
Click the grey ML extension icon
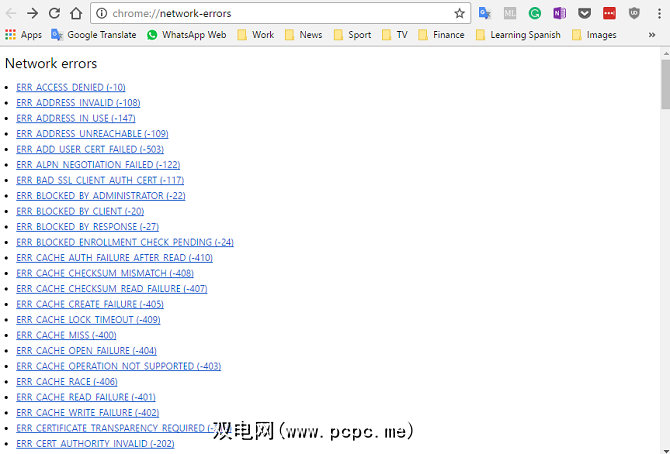pyautogui.click(x=509, y=13)
